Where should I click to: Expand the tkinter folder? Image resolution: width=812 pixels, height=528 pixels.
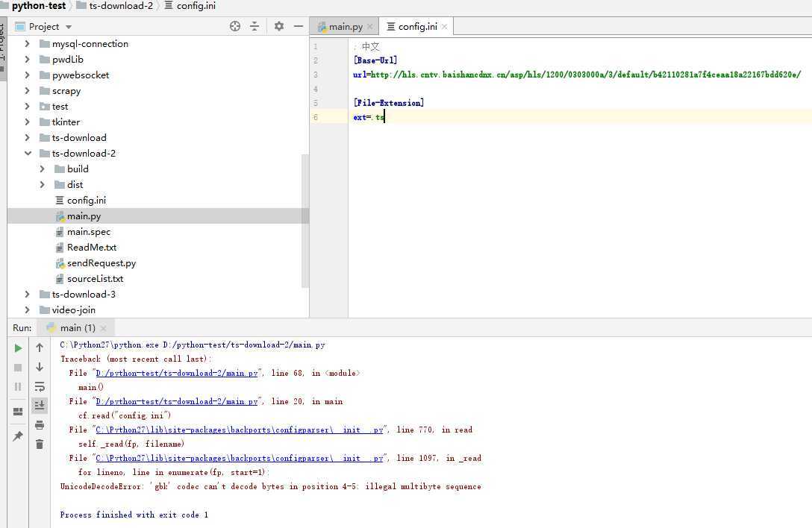27,122
